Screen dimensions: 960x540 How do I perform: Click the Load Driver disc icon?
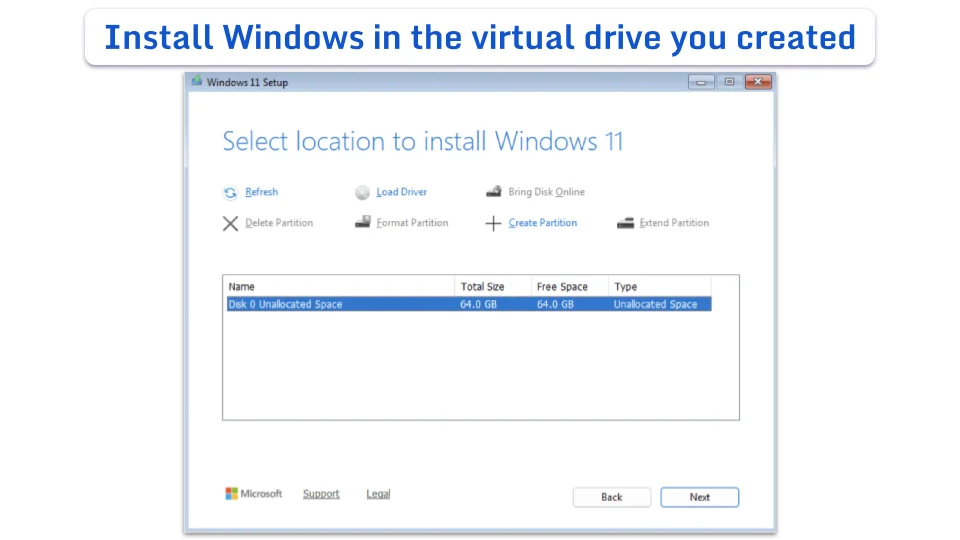[x=362, y=193]
